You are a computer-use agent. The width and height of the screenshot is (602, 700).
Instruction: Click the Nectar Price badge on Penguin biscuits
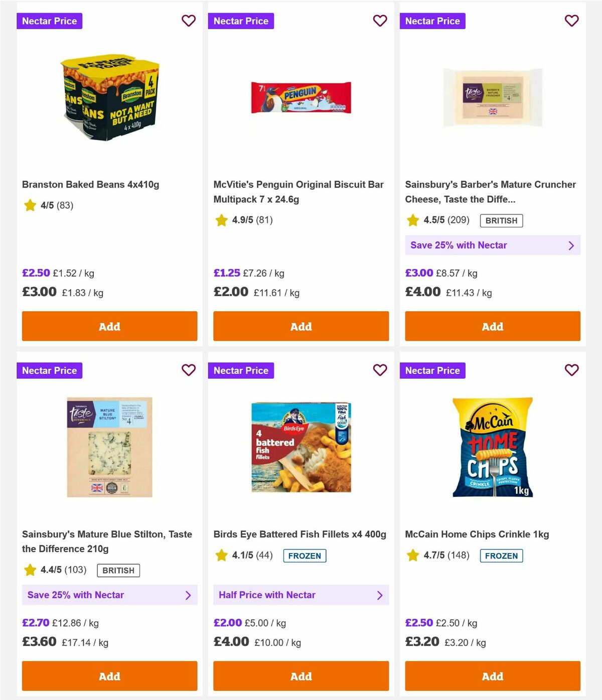pos(241,21)
